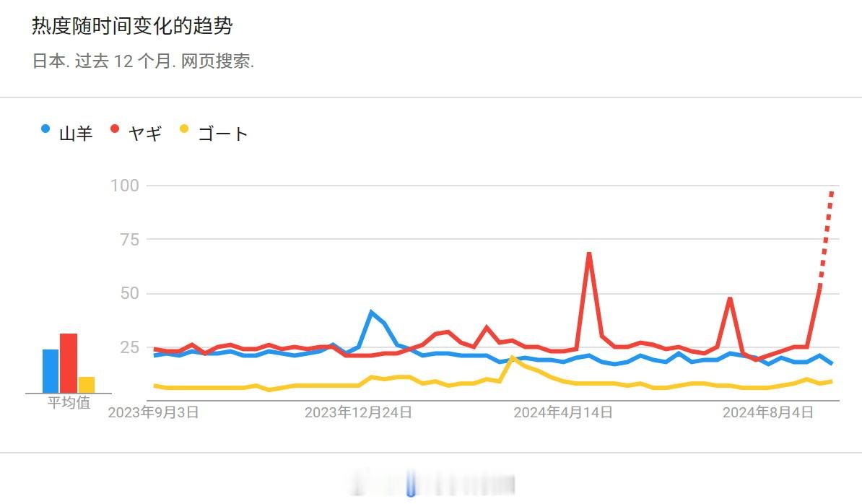Screen dimensions: 862x504
Task: Click the red spike before 2024年8月4日
Action: [729, 299]
